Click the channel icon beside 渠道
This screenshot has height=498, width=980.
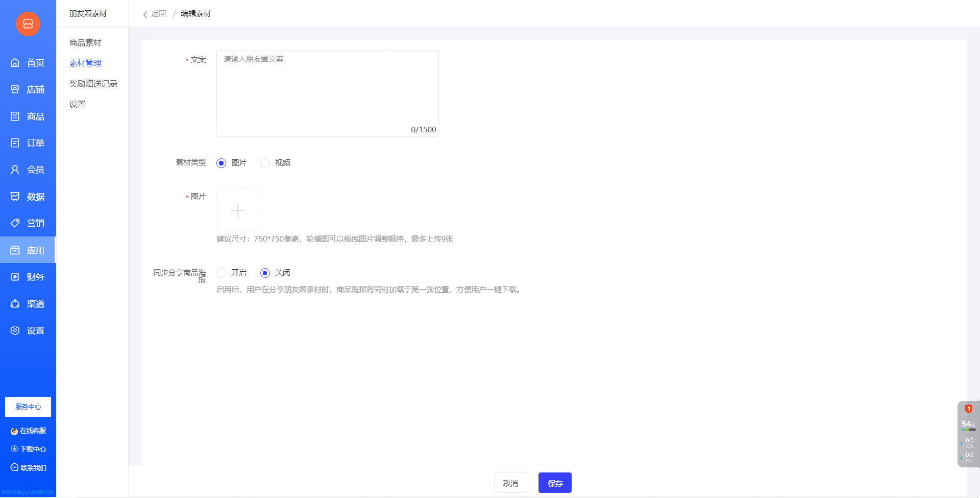(15, 304)
